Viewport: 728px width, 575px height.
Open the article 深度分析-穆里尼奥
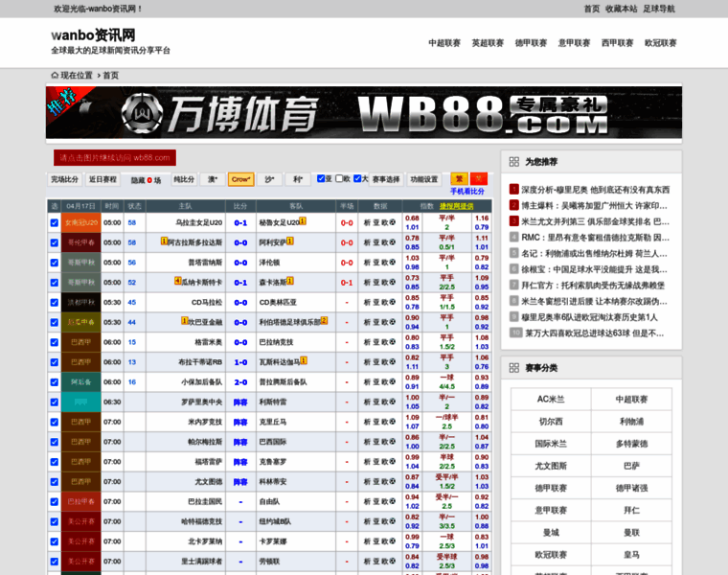595,190
